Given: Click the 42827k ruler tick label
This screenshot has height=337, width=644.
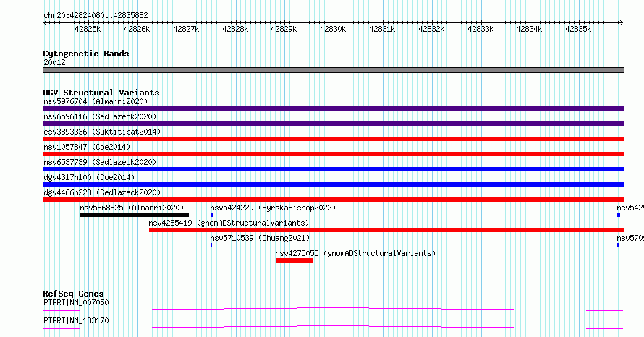Looking at the screenshot, I should [186, 29].
